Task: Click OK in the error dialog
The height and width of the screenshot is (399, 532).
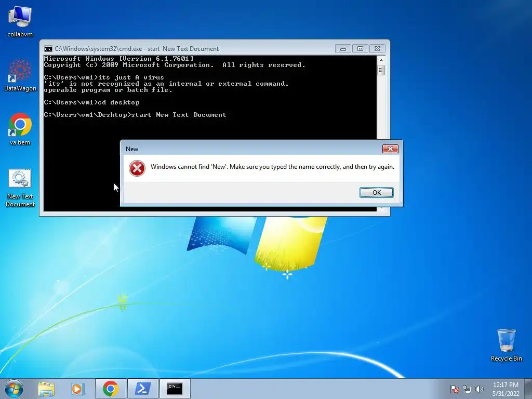Action: 376,192
